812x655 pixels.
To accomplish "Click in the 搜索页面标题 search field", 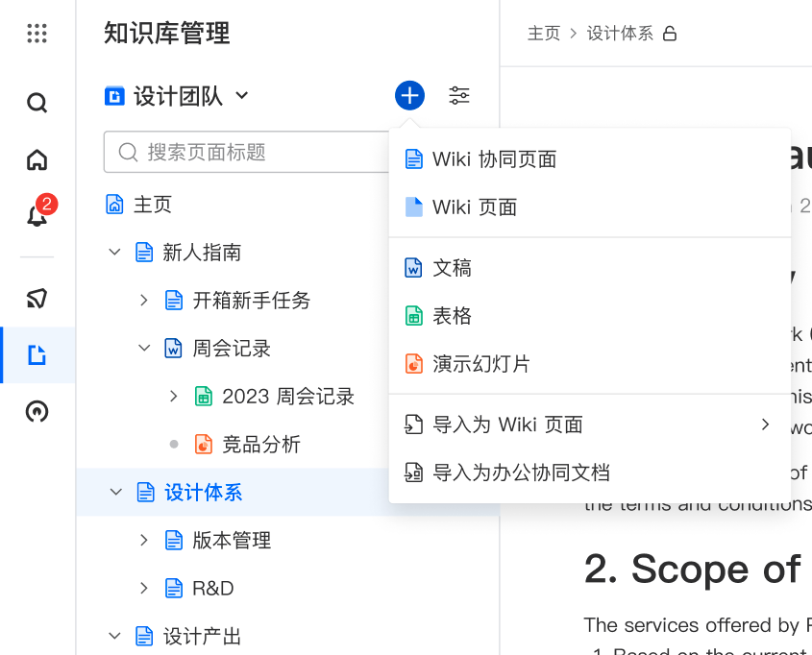I will (x=247, y=152).
